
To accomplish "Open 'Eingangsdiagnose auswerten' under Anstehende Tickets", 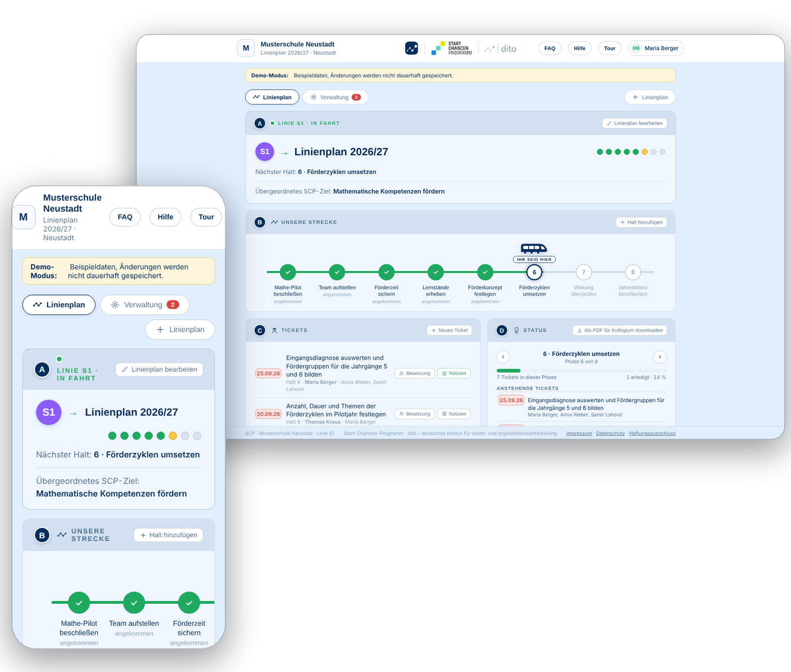I will 596,404.
